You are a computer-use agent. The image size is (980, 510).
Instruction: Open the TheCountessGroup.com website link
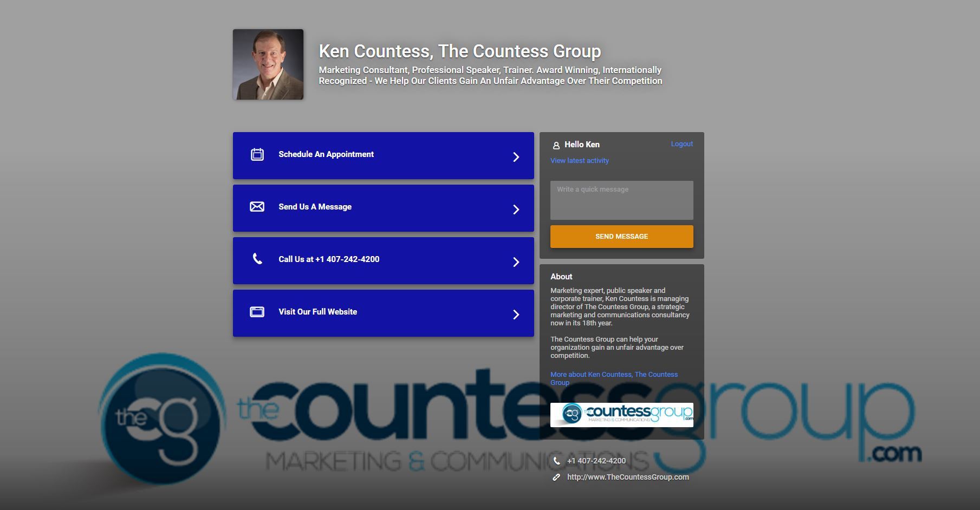(628, 477)
